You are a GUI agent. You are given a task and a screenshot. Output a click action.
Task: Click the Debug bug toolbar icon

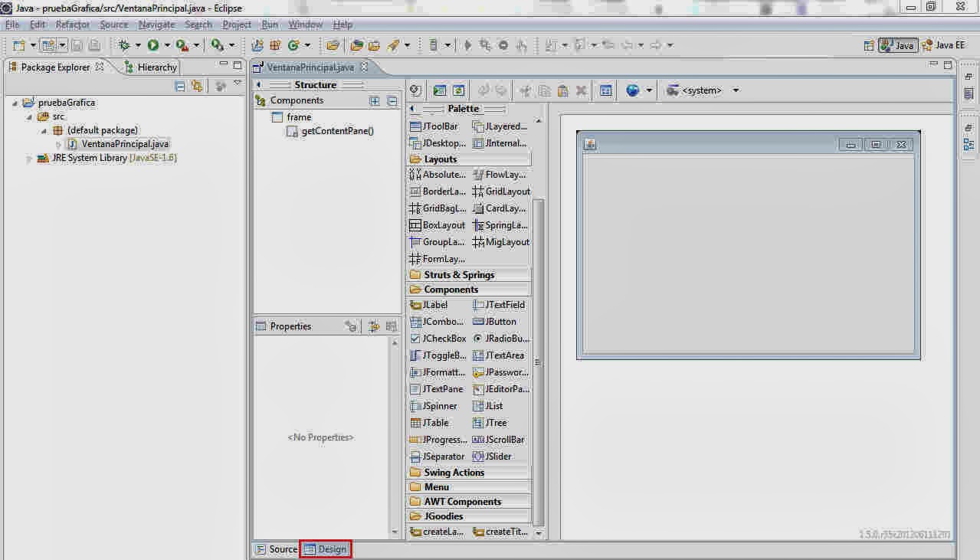[124, 45]
